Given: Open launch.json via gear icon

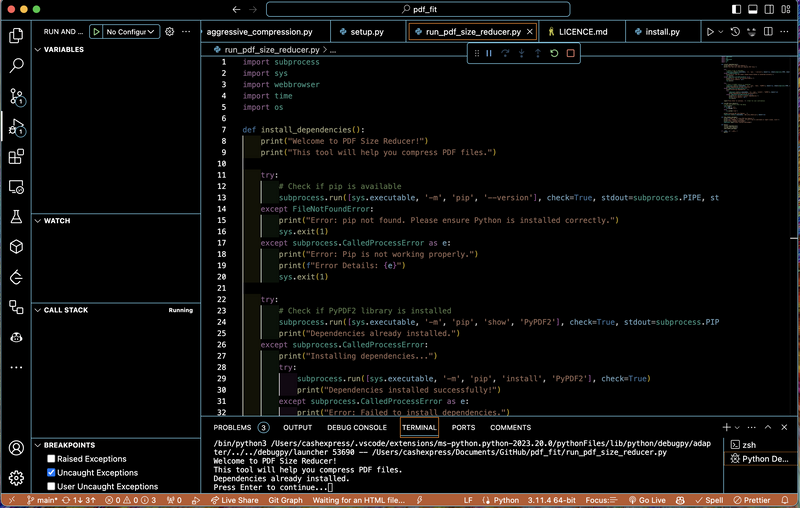Looking at the screenshot, I should pyautogui.click(x=170, y=32).
